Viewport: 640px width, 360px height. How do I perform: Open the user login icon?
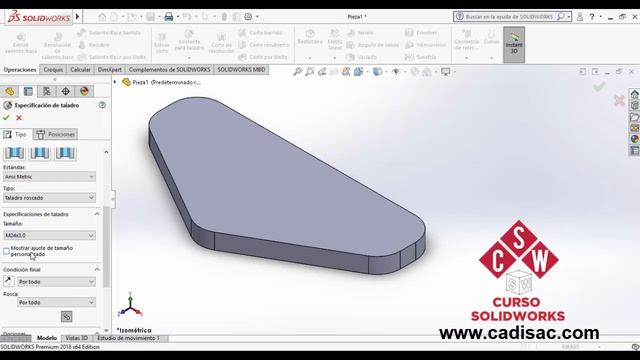[x=580, y=17]
